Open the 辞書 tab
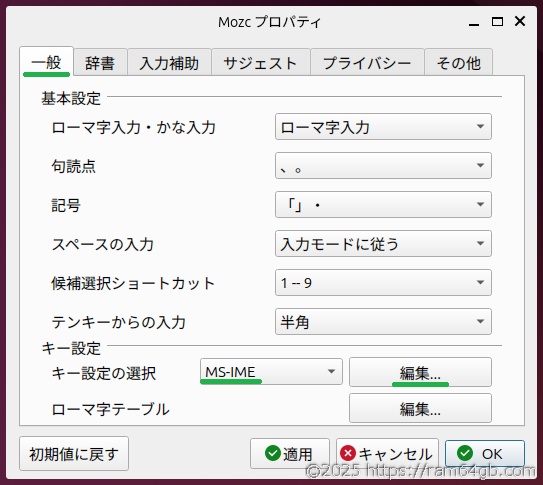 pos(100,63)
